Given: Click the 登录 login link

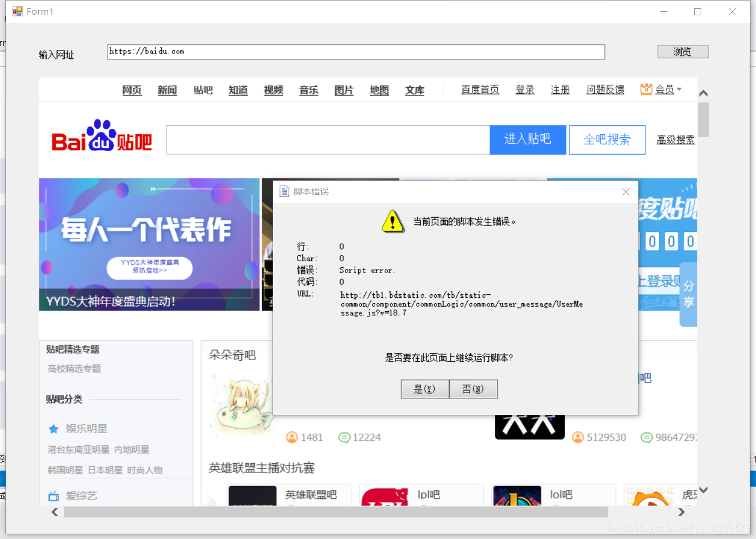Looking at the screenshot, I should (x=525, y=89).
